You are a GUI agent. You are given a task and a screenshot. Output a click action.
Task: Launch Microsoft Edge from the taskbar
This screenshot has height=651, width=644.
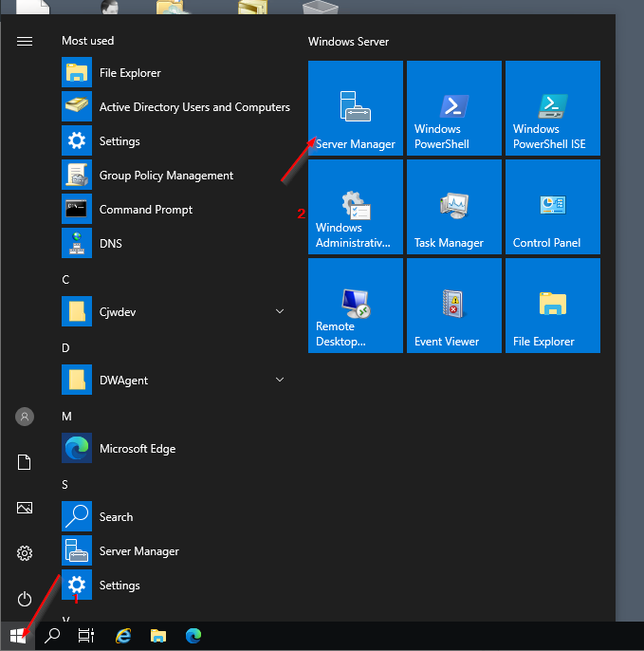[193, 636]
